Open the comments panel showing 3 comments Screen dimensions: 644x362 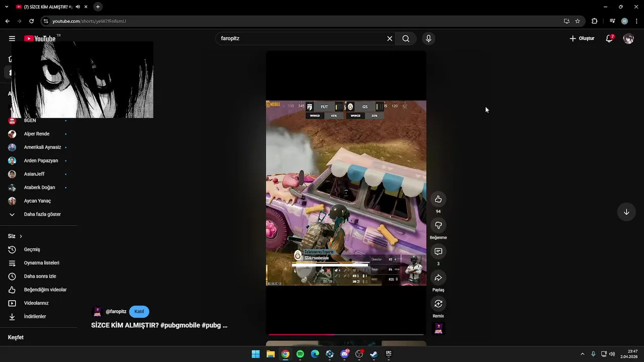(438, 251)
